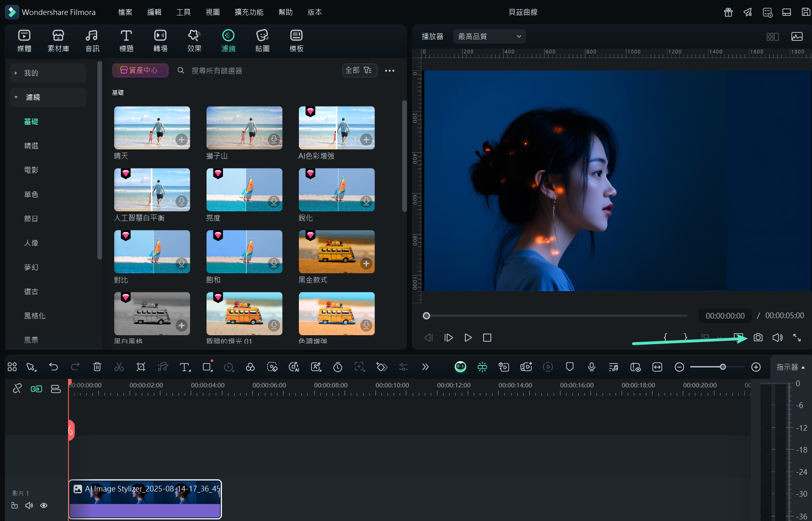Collapse the 濾鏡 tree section
Image resolution: width=812 pixels, height=521 pixels.
click(x=48, y=97)
